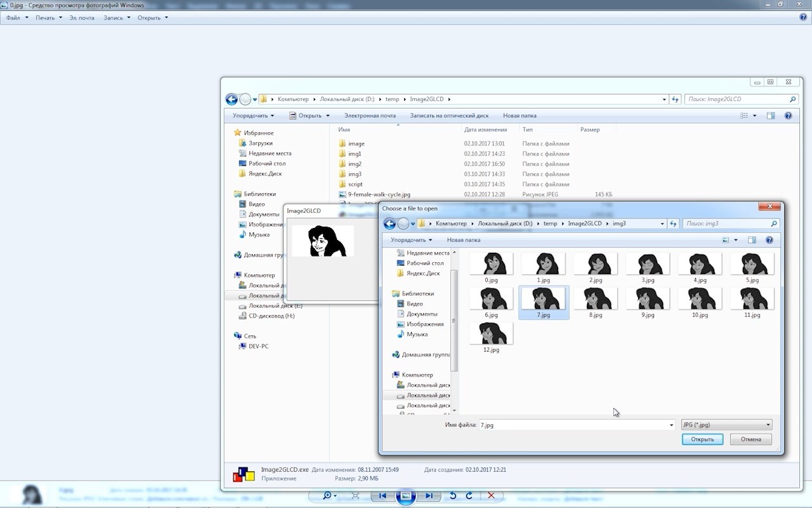The height and width of the screenshot is (508, 812).
Task: Refresh the Image2GLCD folder in Explorer
Action: (x=676, y=99)
